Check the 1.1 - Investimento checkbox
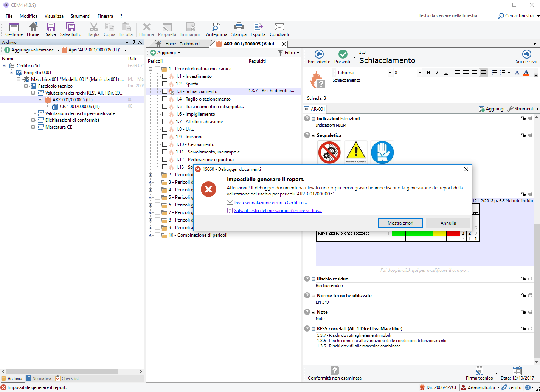This screenshot has height=392, width=540. click(164, 76)
